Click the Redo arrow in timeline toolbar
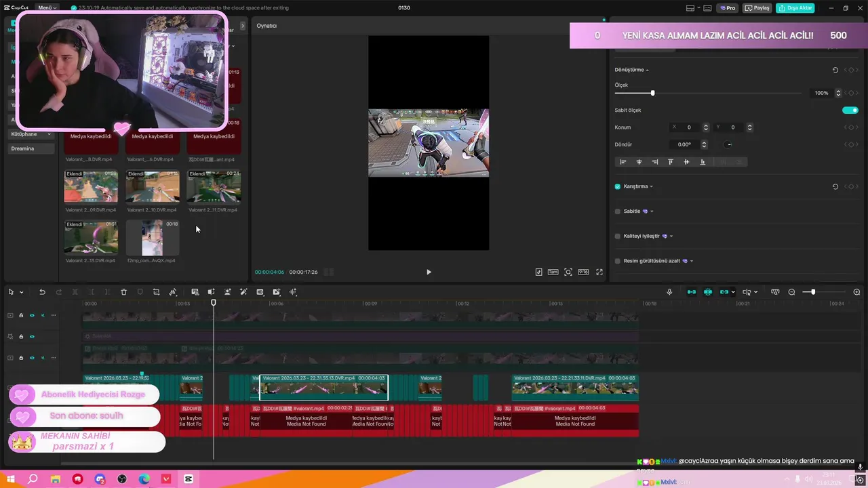The height and width of the screenshot is (488, 868). (58, 292)
